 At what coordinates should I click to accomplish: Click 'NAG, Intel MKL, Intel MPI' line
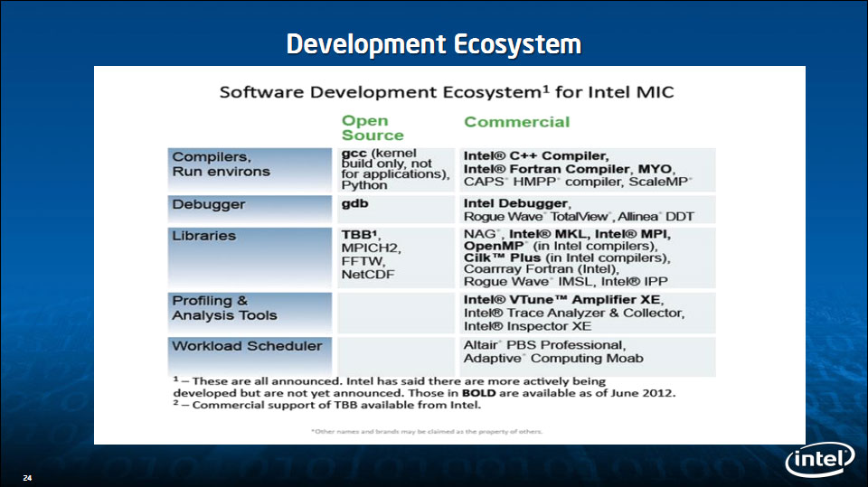coord(567,234)
